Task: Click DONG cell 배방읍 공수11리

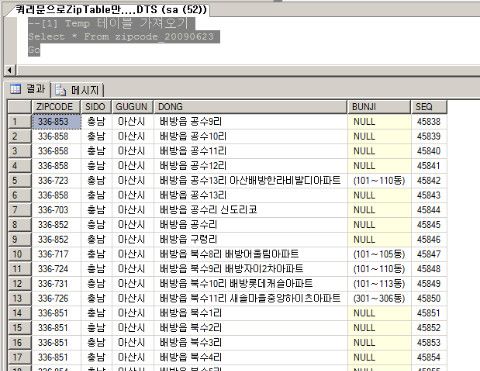Action: pyautogui.click(x=250, y=151)
